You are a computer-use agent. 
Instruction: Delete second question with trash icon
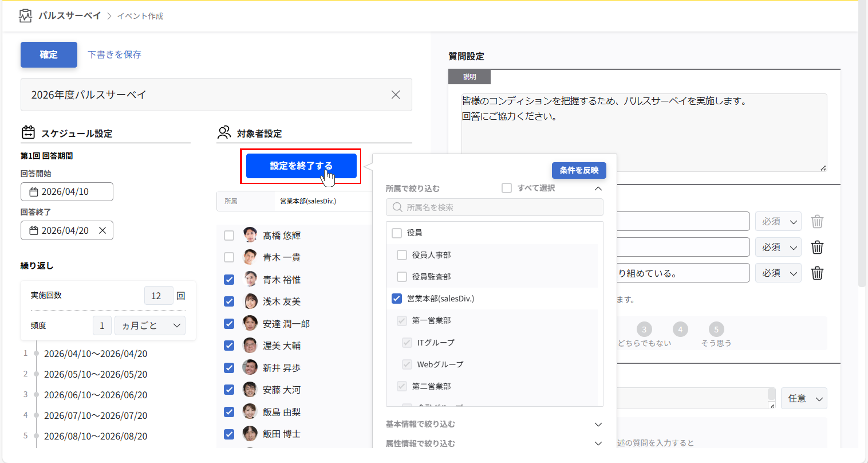click(x=817, y=247)
